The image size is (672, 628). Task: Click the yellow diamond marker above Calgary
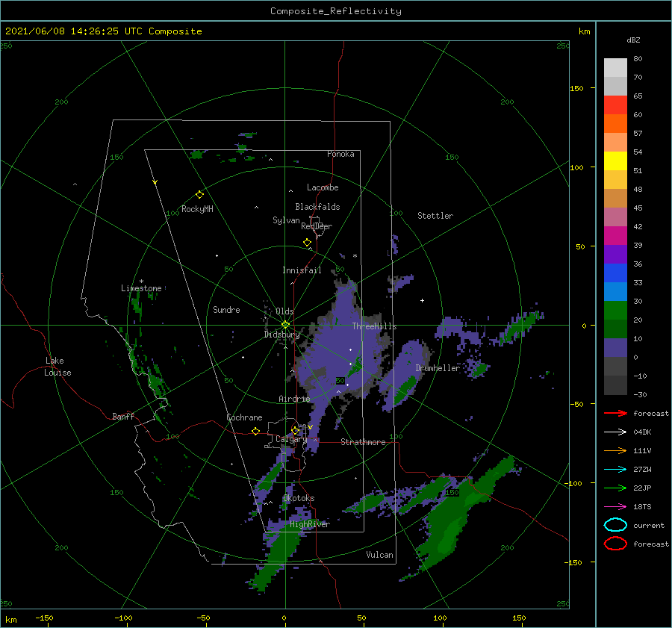click(295, 430)
